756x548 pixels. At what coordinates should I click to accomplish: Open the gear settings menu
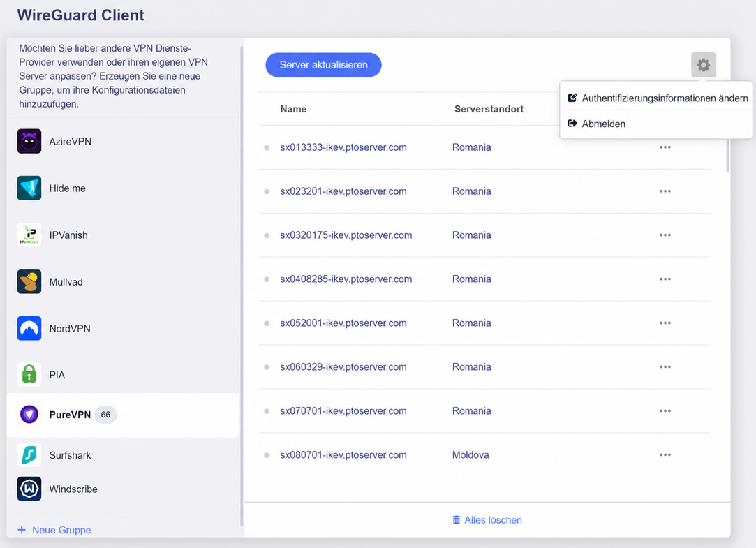pyautogui.click(x=703, y=65)
